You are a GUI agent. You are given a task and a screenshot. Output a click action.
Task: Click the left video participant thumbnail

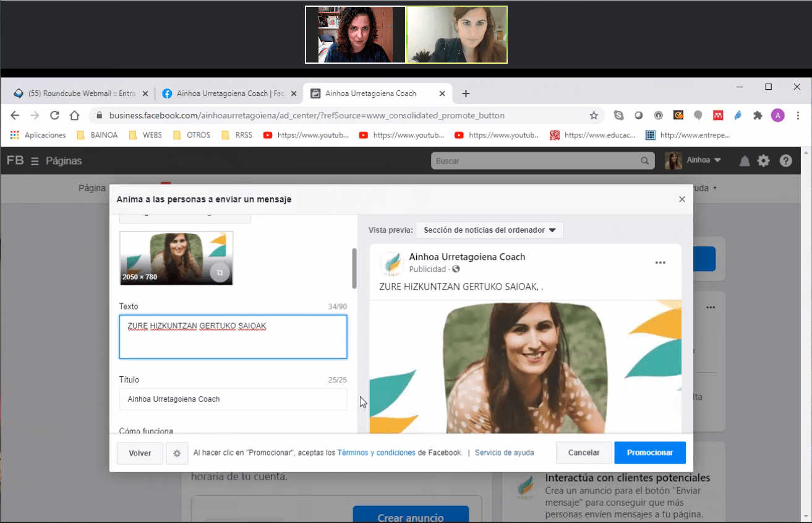point(356,35)
